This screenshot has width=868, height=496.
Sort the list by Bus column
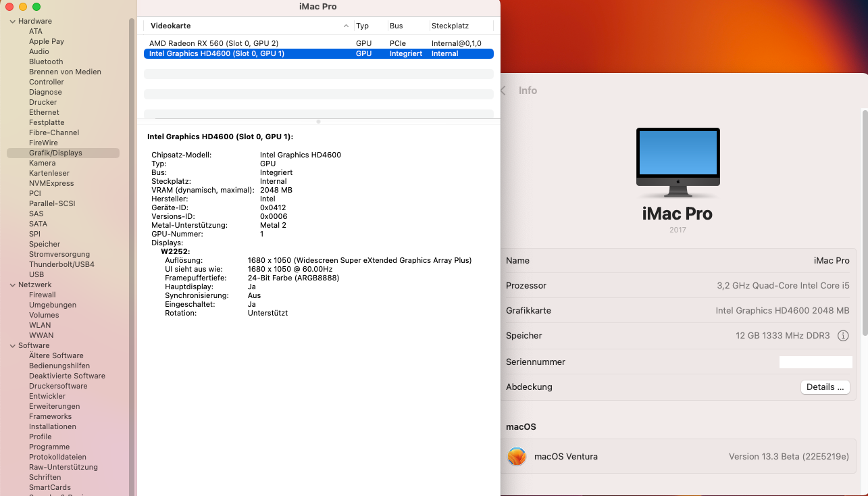(407, 26)
